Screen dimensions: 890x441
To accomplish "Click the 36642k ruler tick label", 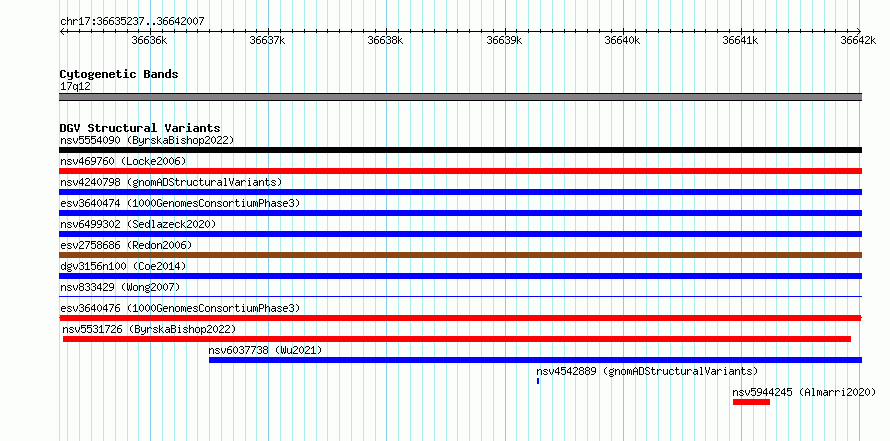I will 858,40.
